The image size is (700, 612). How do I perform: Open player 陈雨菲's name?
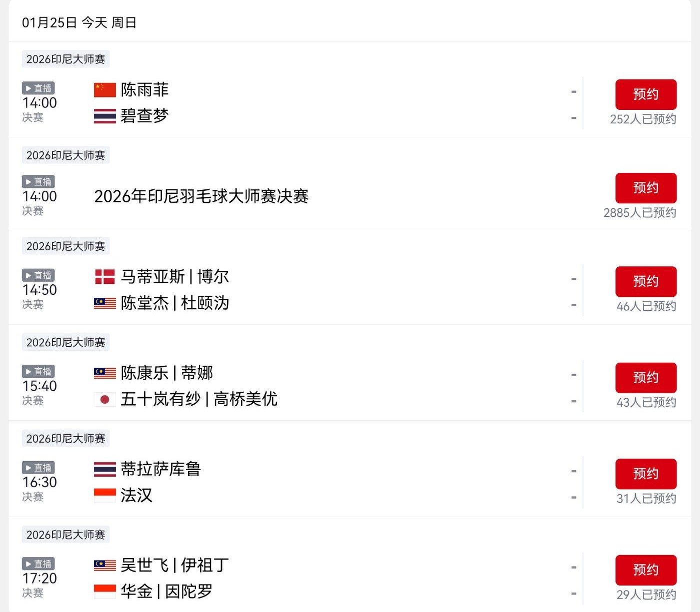tap(144, 90)
